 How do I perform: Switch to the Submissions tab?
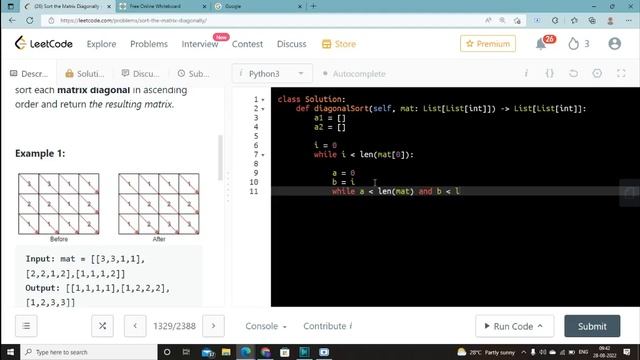pos(193,73)
